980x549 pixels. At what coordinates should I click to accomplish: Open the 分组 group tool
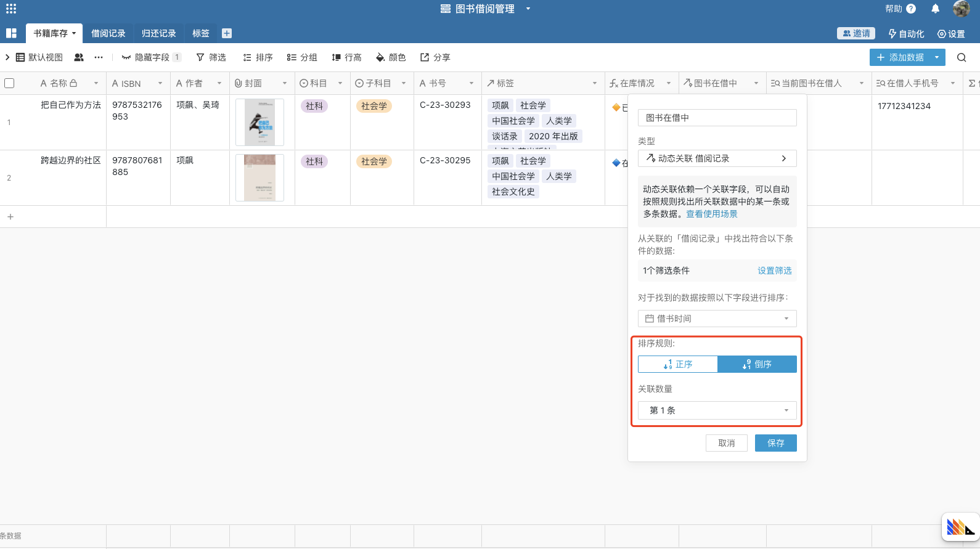(302, 57)
